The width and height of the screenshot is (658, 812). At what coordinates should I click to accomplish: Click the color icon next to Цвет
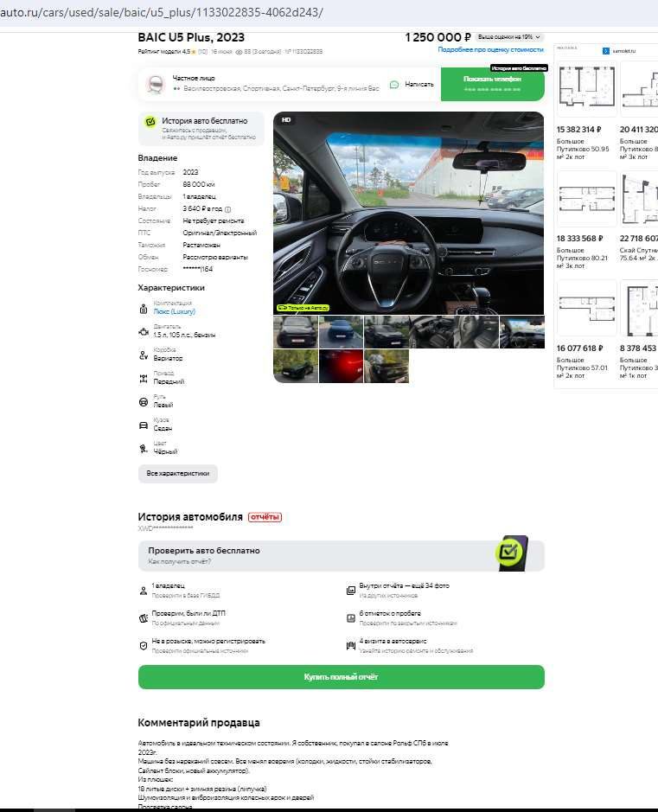pyautogui.click(x=144, y=449)
